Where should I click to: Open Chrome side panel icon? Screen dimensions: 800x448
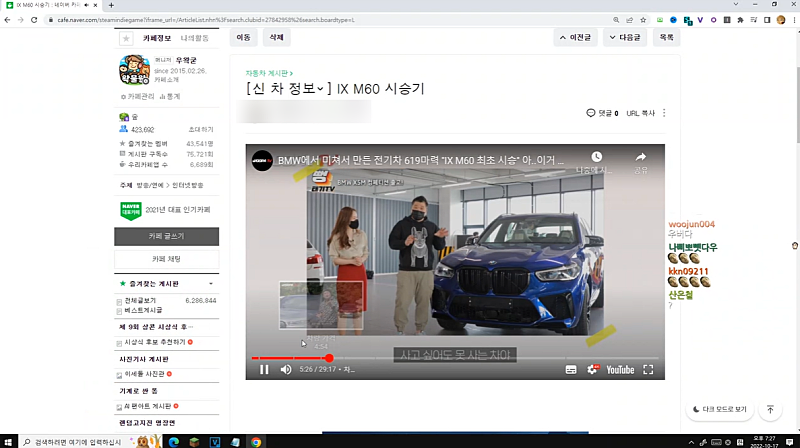(x=767, y=20)
